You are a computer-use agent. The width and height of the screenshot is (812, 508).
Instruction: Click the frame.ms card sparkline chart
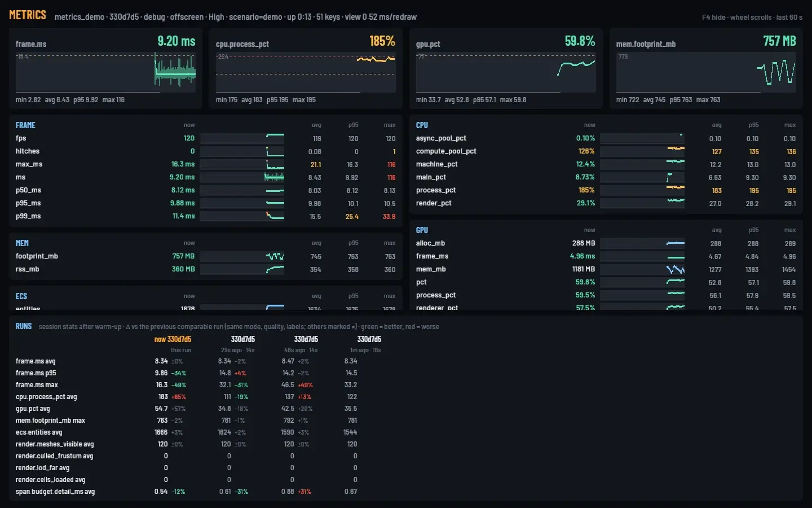click(105, 72)
